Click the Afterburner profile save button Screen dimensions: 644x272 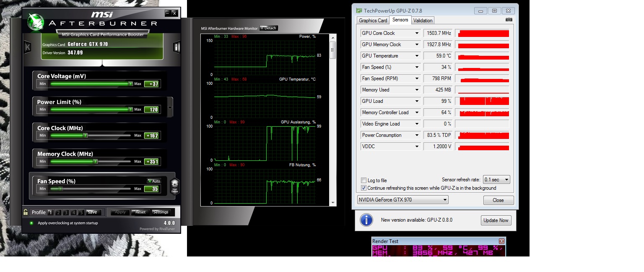(93, 212)
